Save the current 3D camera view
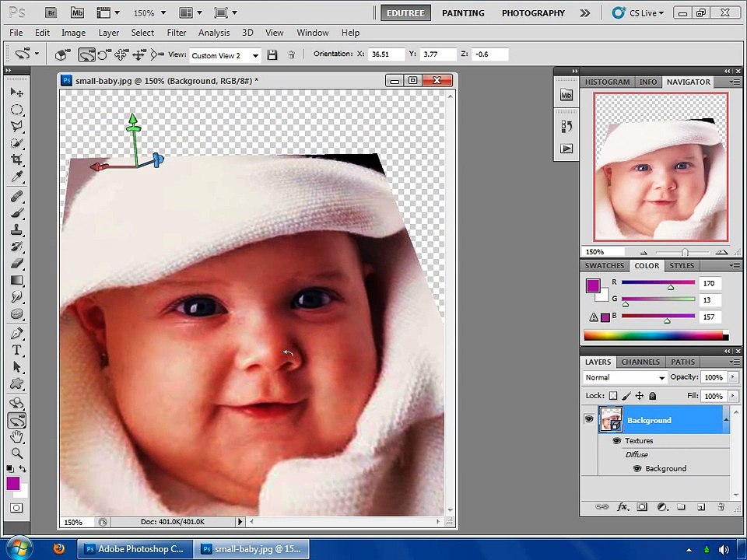 pos(272,55)
